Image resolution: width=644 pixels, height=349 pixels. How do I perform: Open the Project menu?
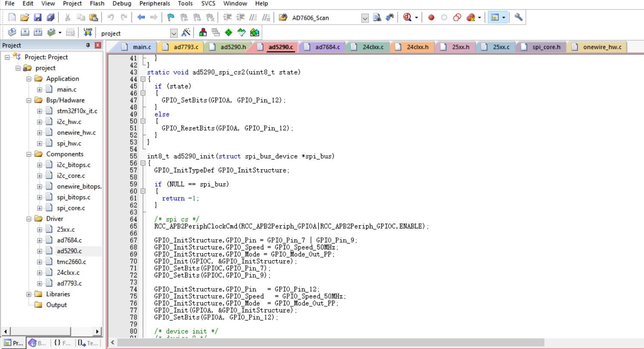[72, 3]
